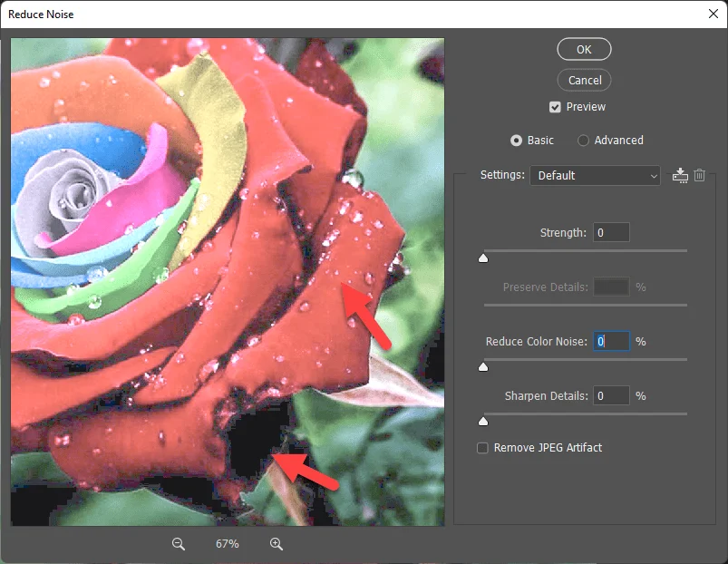This screenshot has width=728, height=564.
Task: Adjust the Reduce Color Noise slider handle
Action: (x=483, y=367)
